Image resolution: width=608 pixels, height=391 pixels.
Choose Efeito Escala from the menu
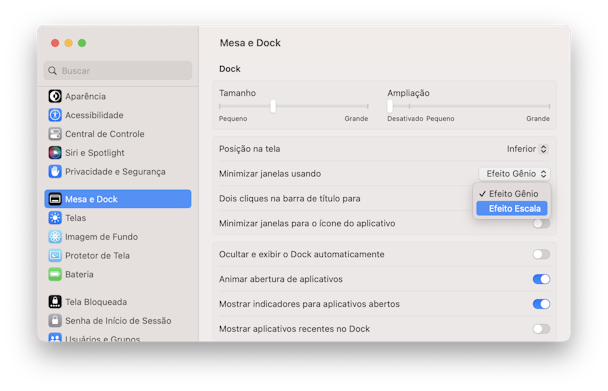tap(512, 209)
